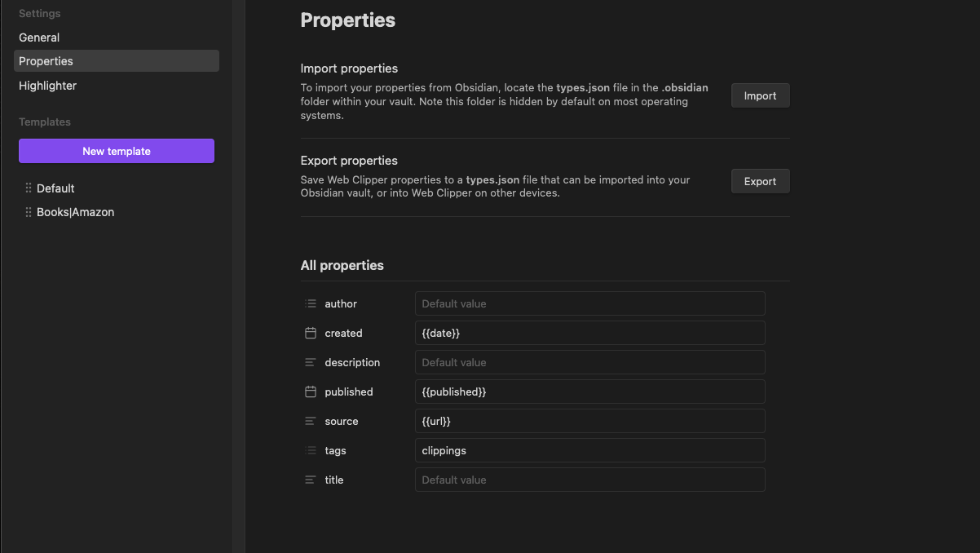This screenshot has height=553, width=980.
Task: Select the Books|Amazon template
Action: pos(75,212)
